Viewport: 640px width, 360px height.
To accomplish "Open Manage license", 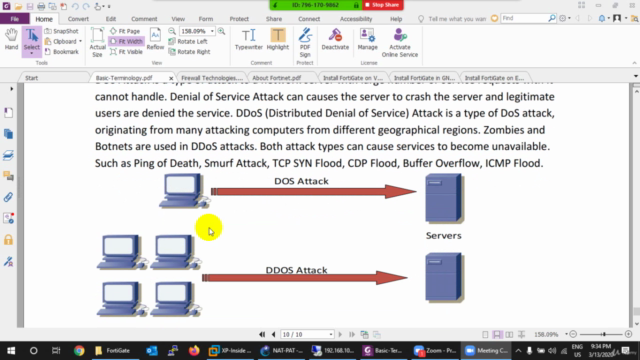I will [x=367, y=40].
